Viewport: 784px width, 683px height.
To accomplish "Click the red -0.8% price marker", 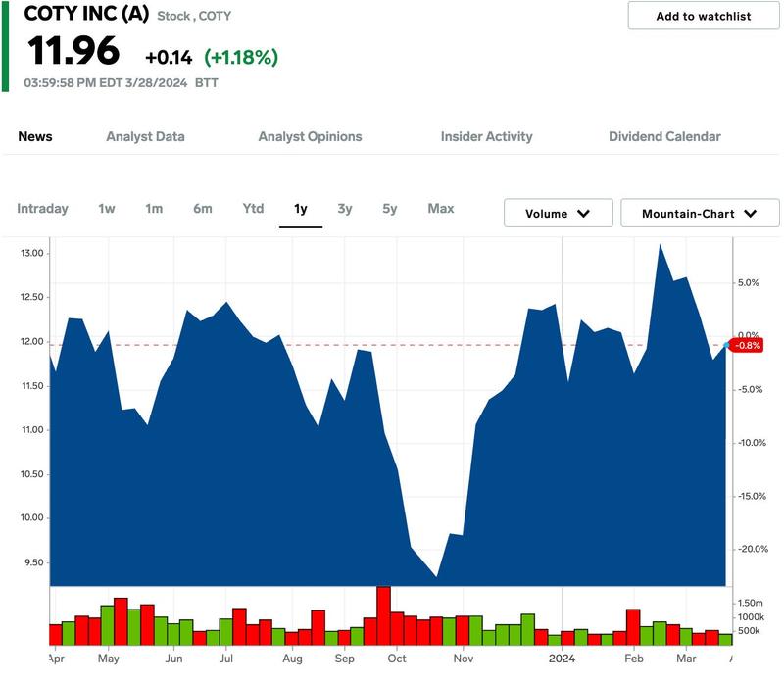I will (x=747, y=346).
